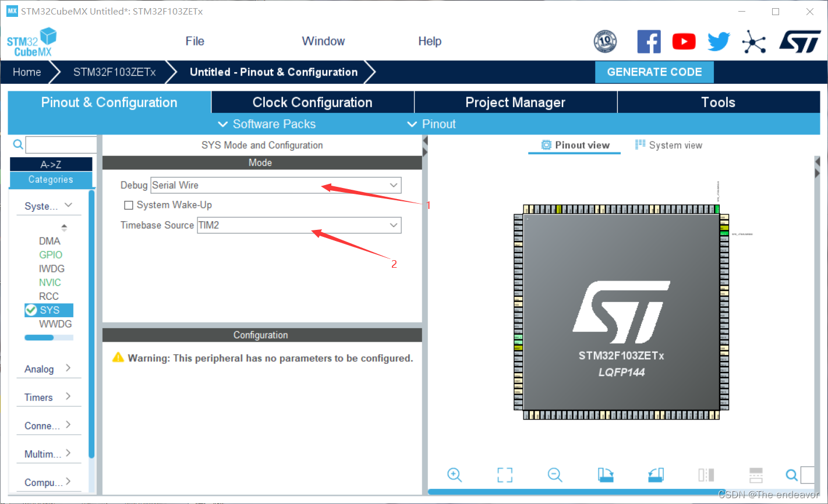Select RCC in the System Core list
The height and width of the screenshot is (504, 828).
click(49, 296)
